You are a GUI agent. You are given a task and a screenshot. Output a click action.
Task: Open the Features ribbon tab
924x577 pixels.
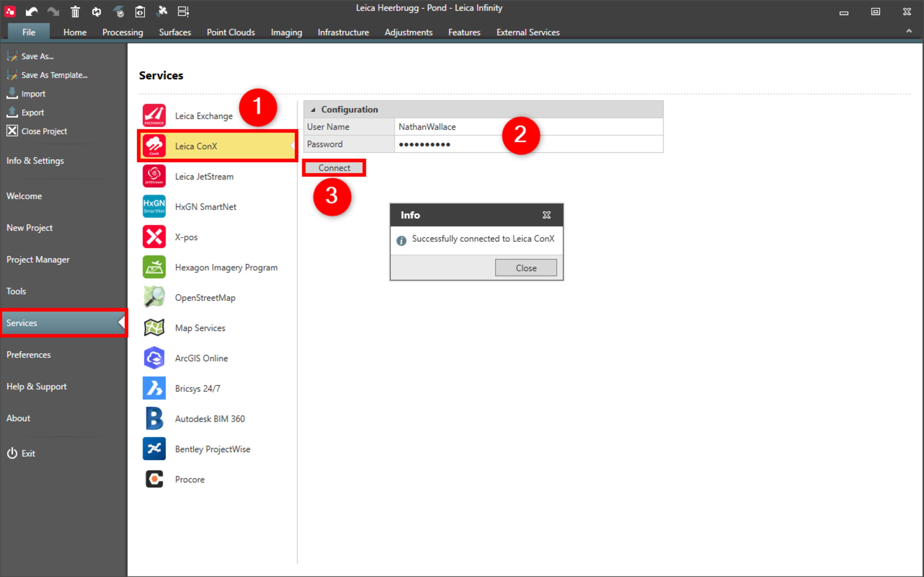click(x=464, y=32)
